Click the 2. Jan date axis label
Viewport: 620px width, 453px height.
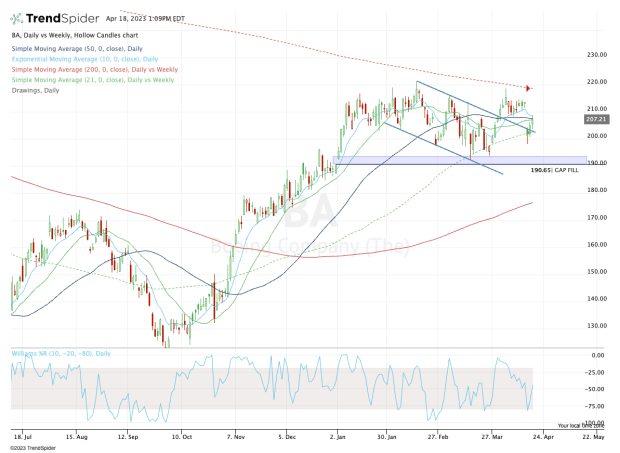click(x=340, y=436)
